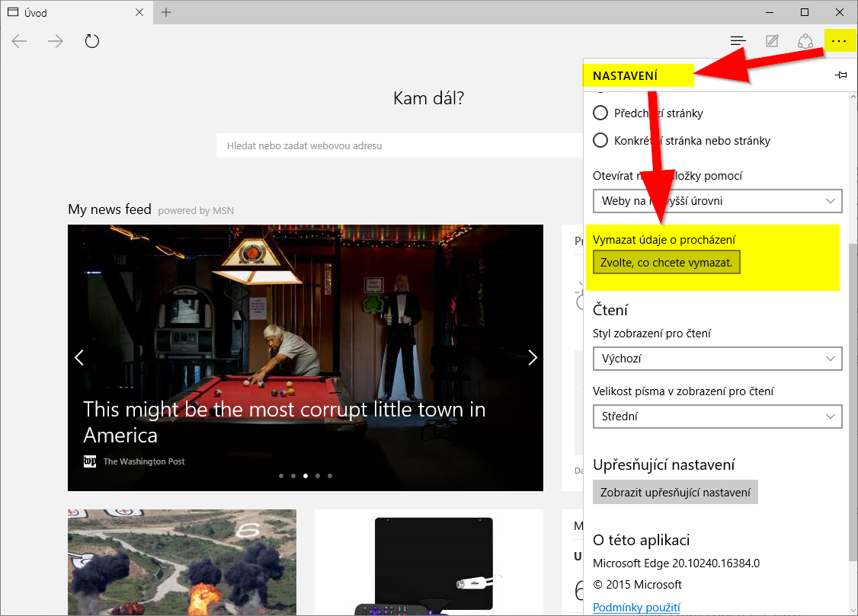The width and height of the screenshot is (858, 616).
Task: Open the Share icon in the toolbar
Action: click(x=805, y=41)
